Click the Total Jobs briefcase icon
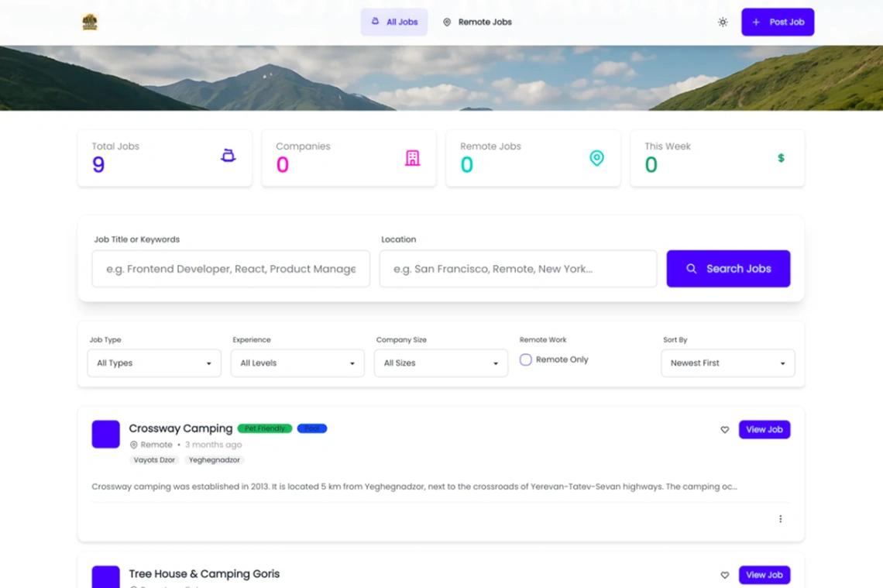 pyautogui.click(x=228, y=156)
